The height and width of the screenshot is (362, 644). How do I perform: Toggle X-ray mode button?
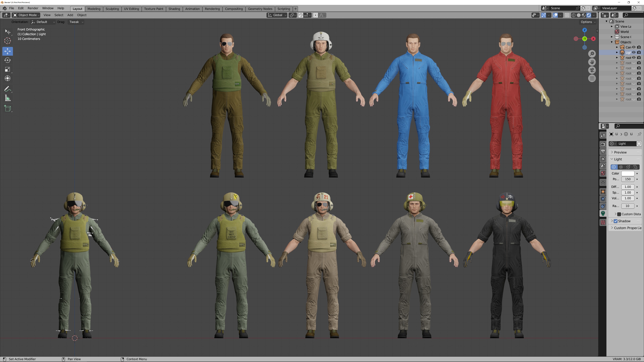[567, 15]
